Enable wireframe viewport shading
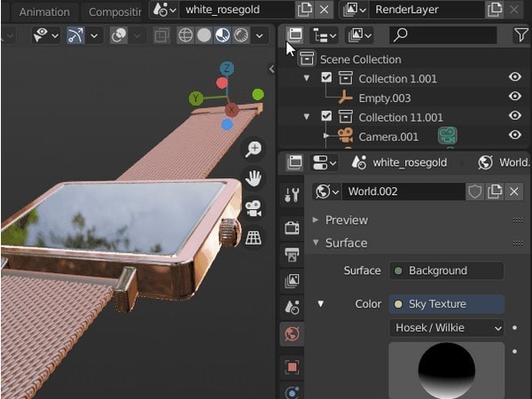The image size is (532, 399). point(185,35)
